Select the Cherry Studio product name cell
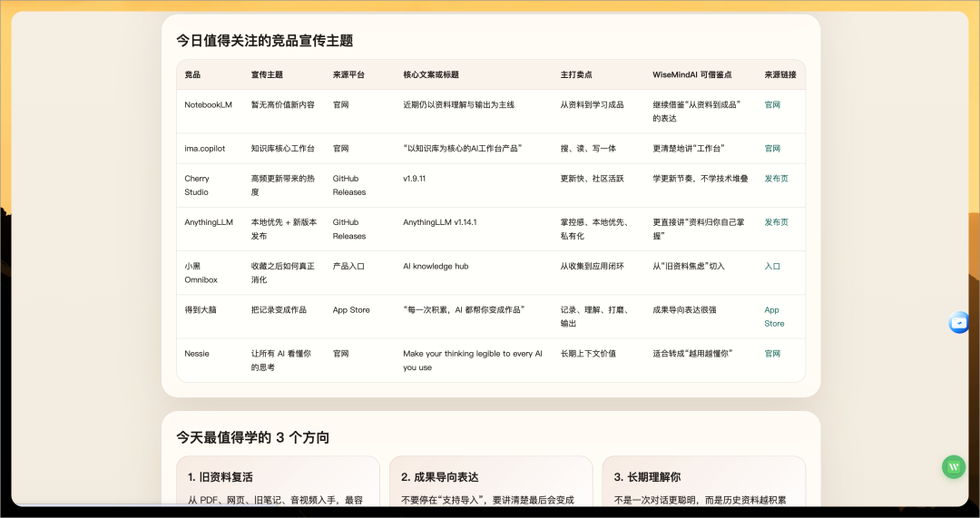The height and width of the screenshot is (518, 980). (197, 186)
